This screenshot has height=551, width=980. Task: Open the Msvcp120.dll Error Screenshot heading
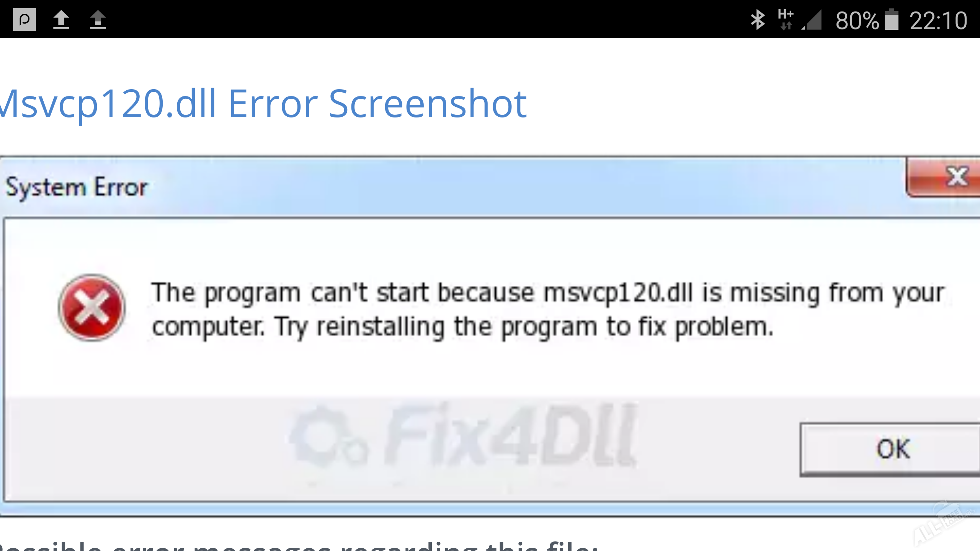[263, 104]
